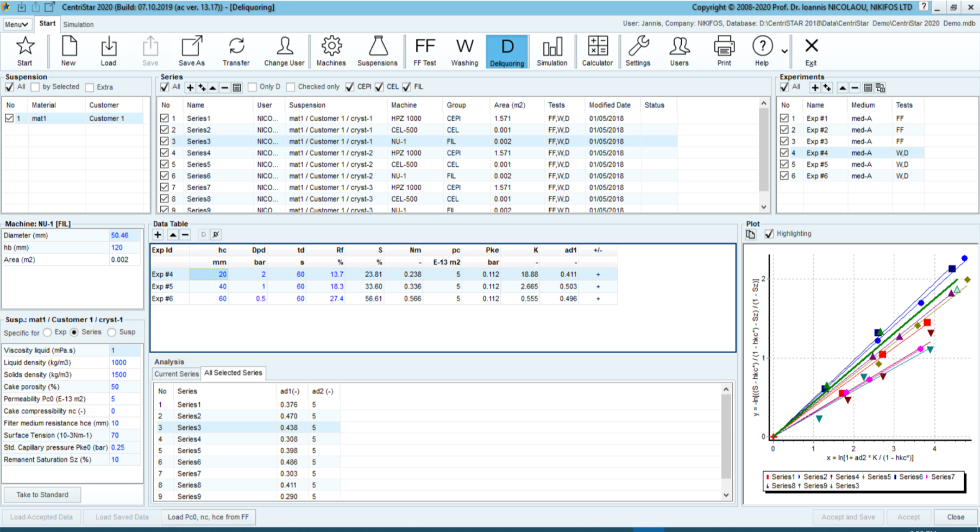Open the FF Test module
The image size is (980, 532).
424,52
